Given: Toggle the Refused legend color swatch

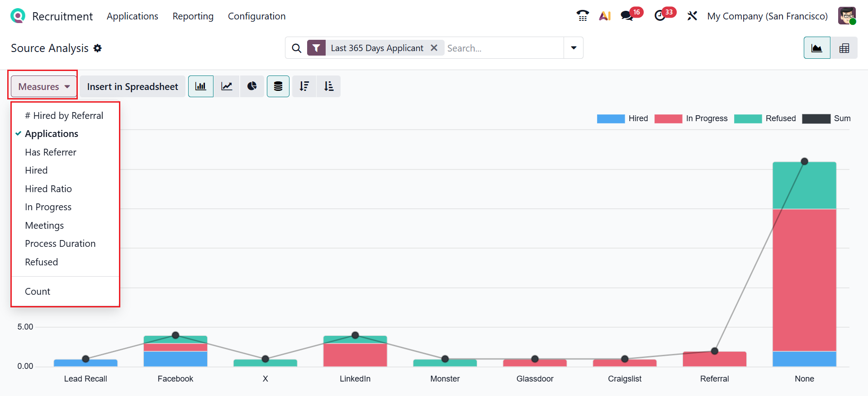Looking at the screenshot, I should [748, 118].
